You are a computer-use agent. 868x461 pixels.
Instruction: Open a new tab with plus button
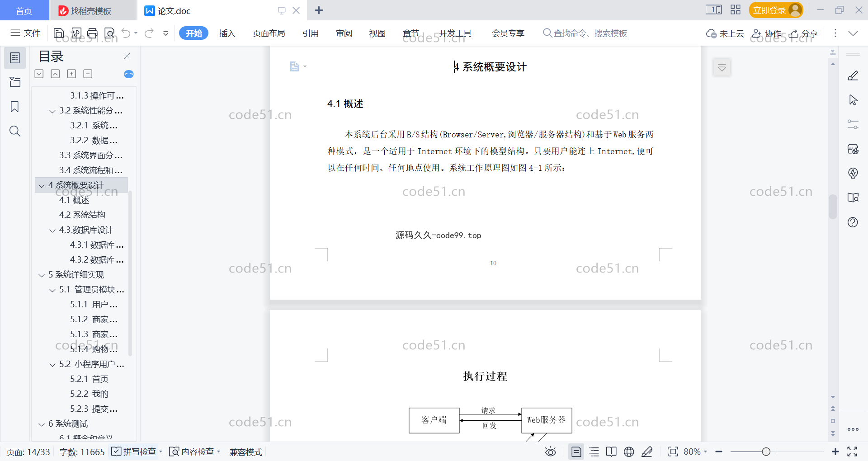coord(319,10)
